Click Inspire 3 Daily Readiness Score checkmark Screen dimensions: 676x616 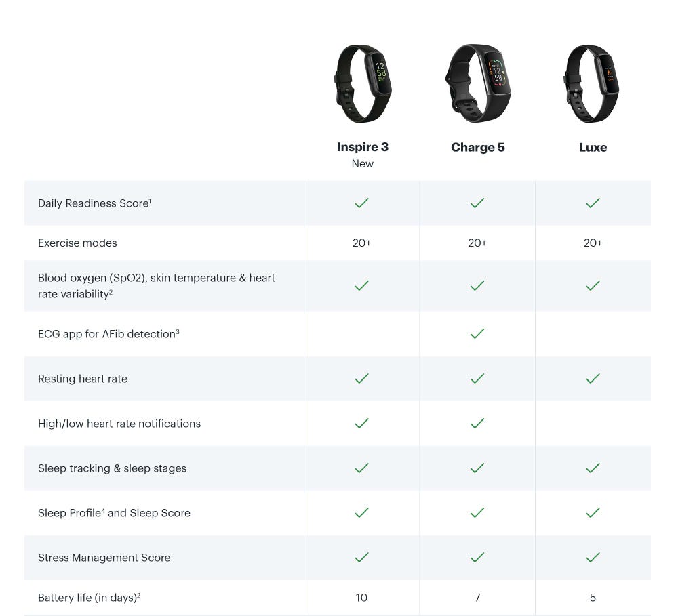tap(361, 203)
